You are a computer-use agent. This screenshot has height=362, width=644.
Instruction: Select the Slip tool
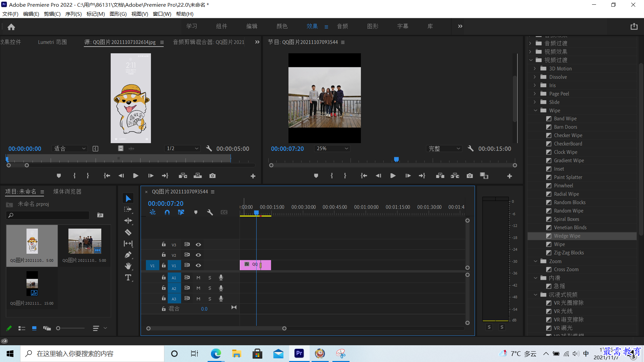tap(128, 243)
